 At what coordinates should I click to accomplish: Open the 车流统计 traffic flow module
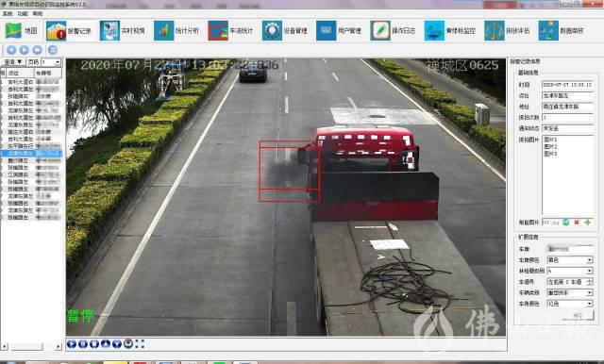click(x=230, y=31)
